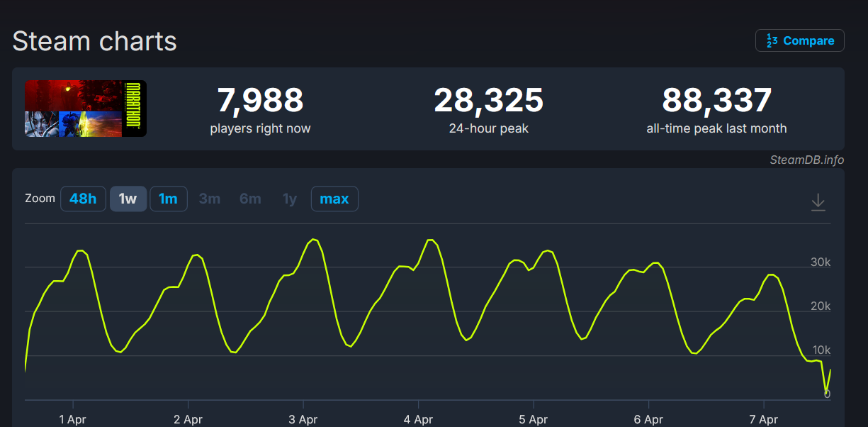Set chart zoom to max
The height and width of the screenshot is (427, 868).
[334, 199]
